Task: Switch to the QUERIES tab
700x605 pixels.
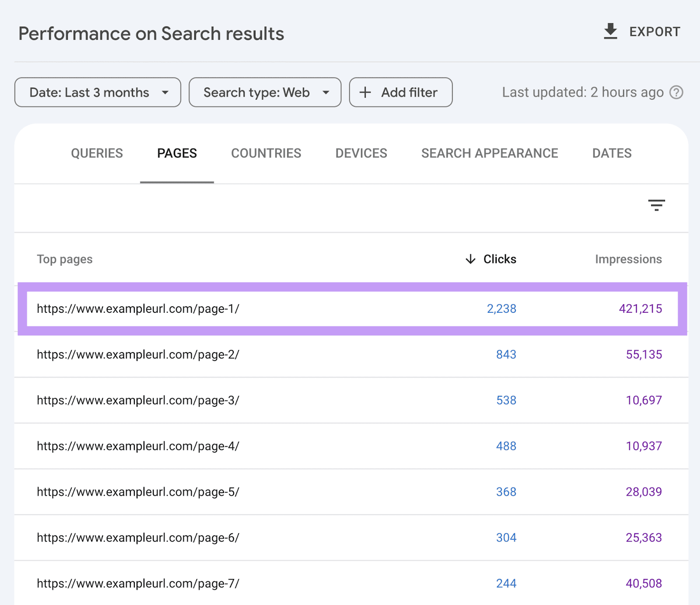Action: click(x=97, y=153)
